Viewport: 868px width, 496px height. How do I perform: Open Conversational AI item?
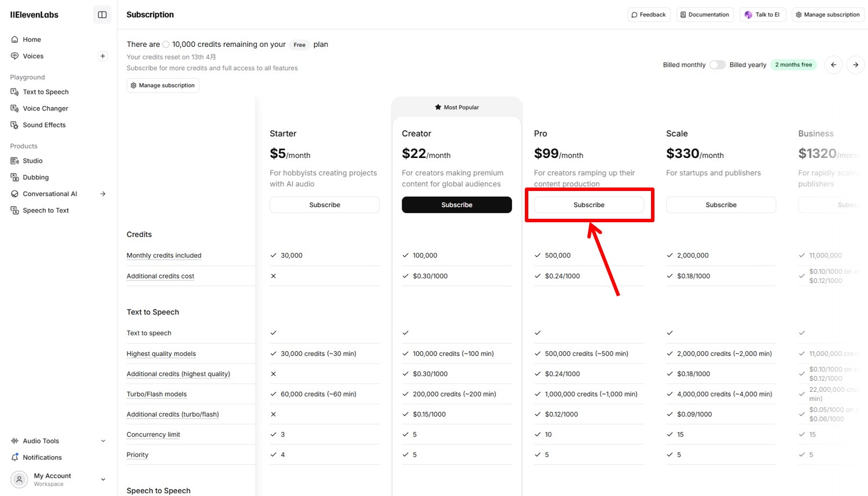[x=50, y=194]
